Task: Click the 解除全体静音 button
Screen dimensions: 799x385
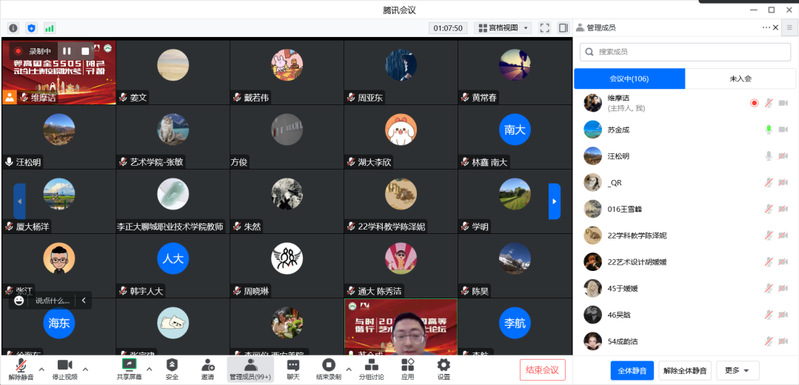Action: [x=685, y=370]
